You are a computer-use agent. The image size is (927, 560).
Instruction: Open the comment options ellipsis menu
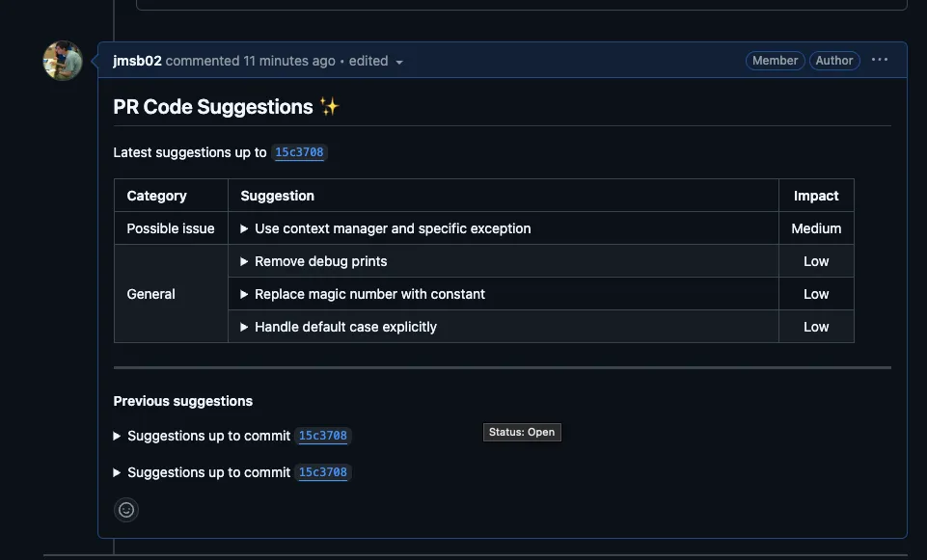click(x=879, y=60)
